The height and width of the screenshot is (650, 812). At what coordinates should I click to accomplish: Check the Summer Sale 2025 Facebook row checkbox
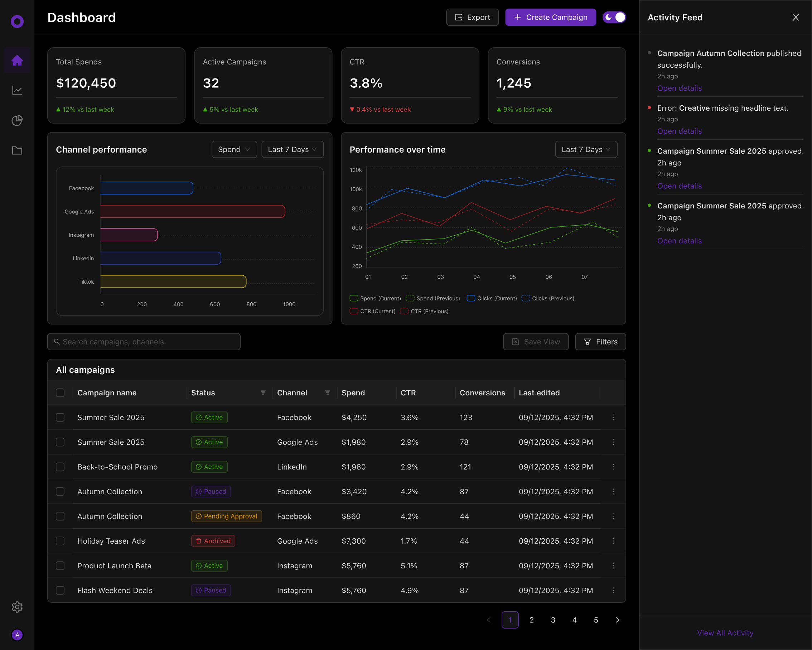(60, 417)
